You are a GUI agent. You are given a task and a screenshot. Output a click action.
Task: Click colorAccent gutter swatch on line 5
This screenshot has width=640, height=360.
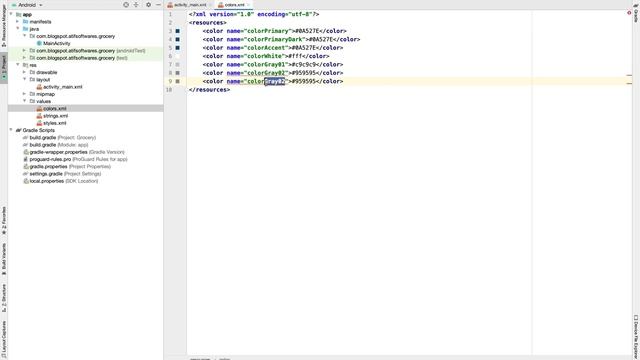point(178,48)
